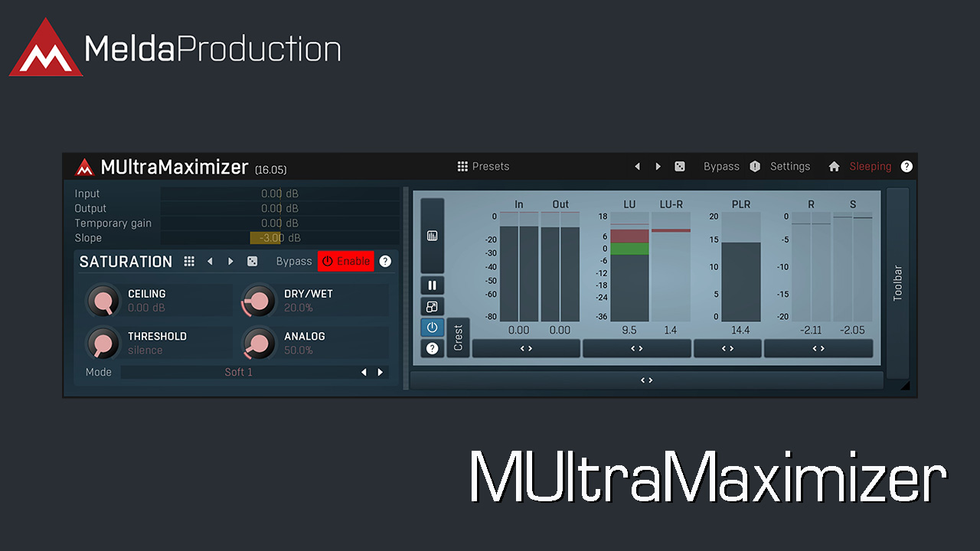Click the meter popup window icon
980x551 pixels.
pyautogui.click(x=432, y=307)
